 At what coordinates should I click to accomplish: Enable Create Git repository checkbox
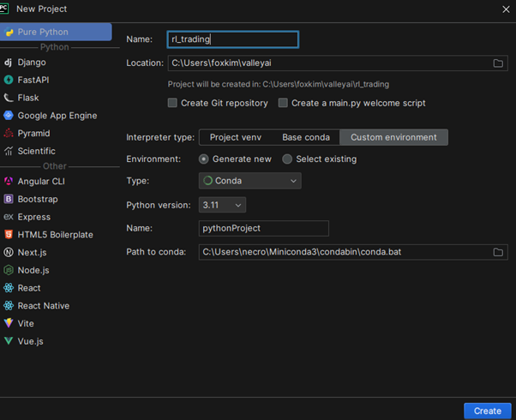[x=172, y=103]
